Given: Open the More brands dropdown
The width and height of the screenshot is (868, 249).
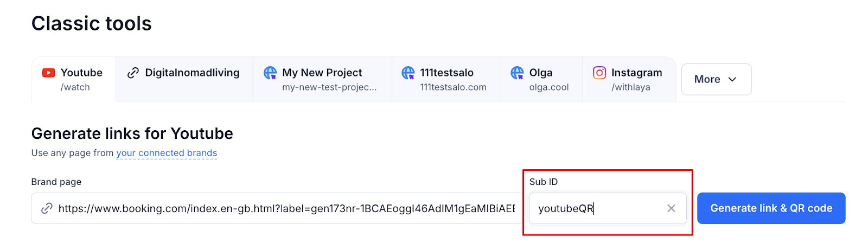Looking at the screenshot, I should 716,79.
